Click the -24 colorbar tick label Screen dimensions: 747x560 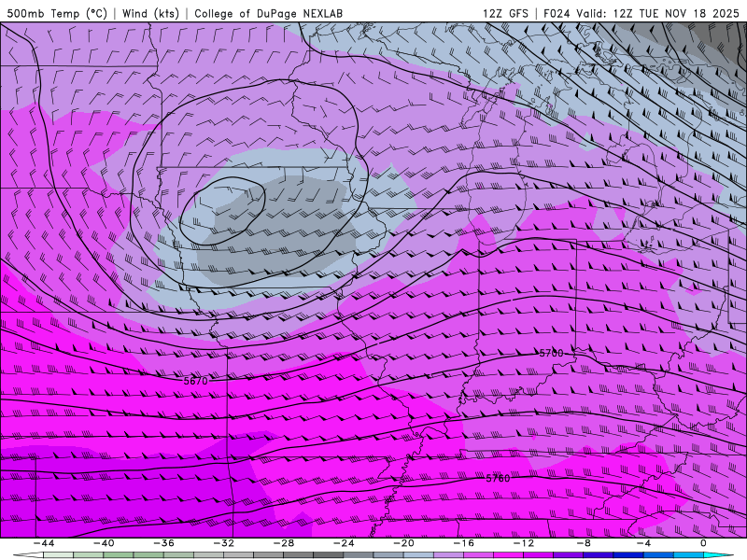344,543
